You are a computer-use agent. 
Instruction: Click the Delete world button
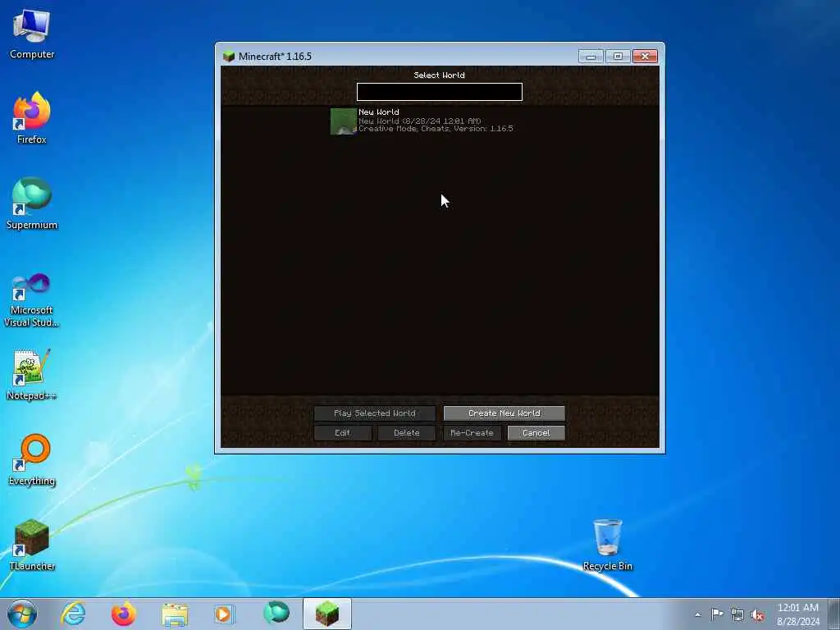coord(407,433)
